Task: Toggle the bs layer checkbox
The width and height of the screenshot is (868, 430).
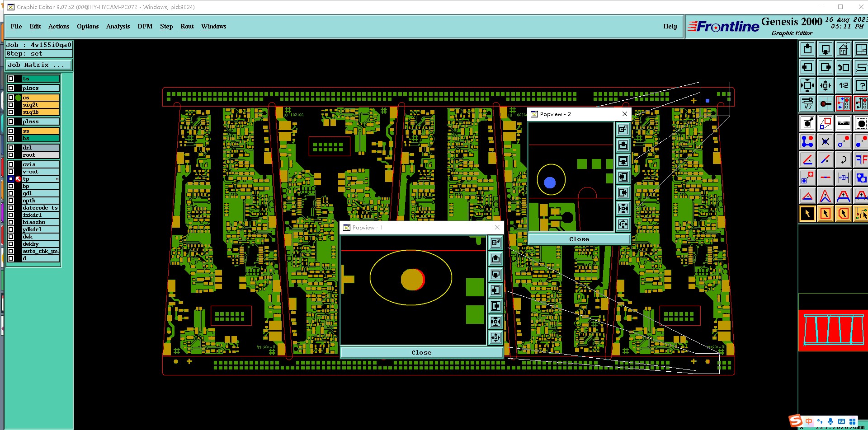Action: point(11,138)
